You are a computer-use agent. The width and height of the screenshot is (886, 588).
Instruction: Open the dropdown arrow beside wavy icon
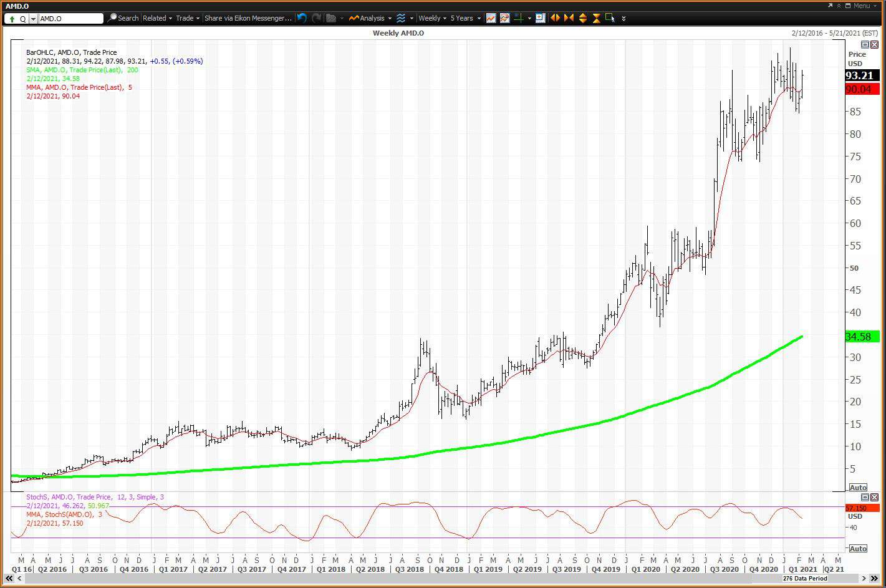click(412, 18)
